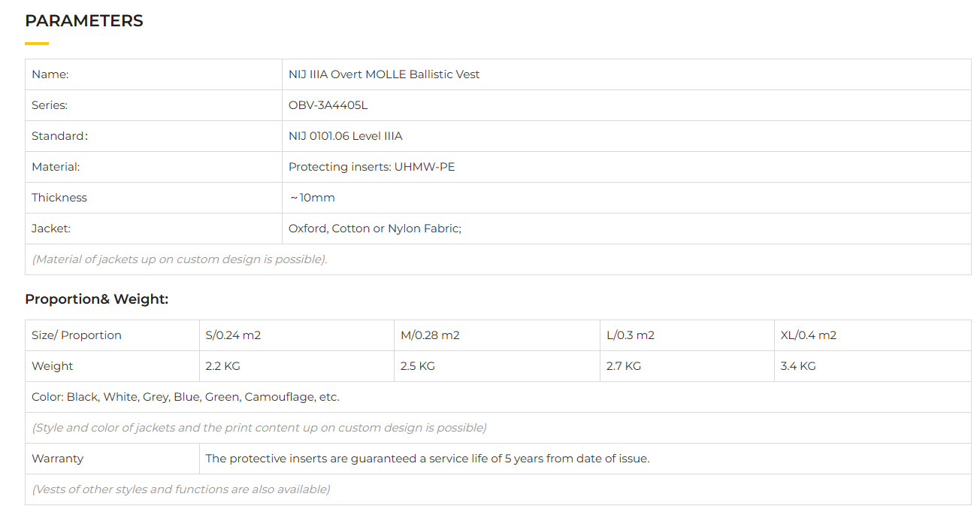Click the Warranty label cell

(x=58, y=459)
